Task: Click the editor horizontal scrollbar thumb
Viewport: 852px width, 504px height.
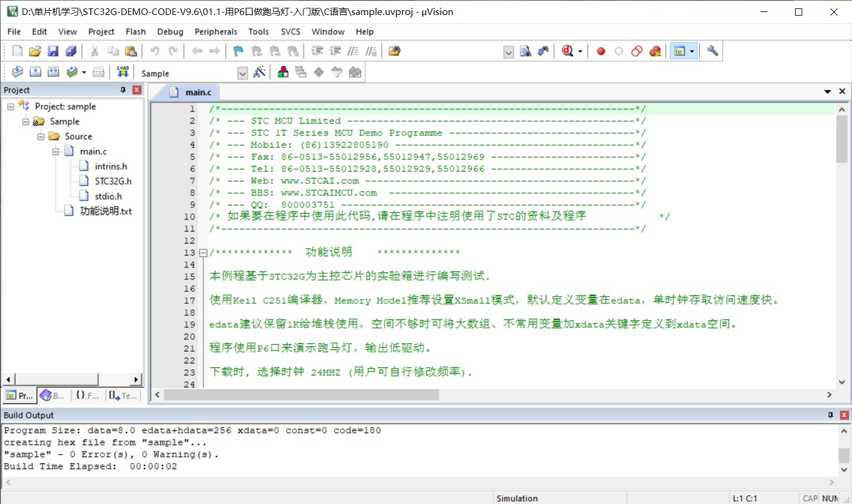Action: 302,395
